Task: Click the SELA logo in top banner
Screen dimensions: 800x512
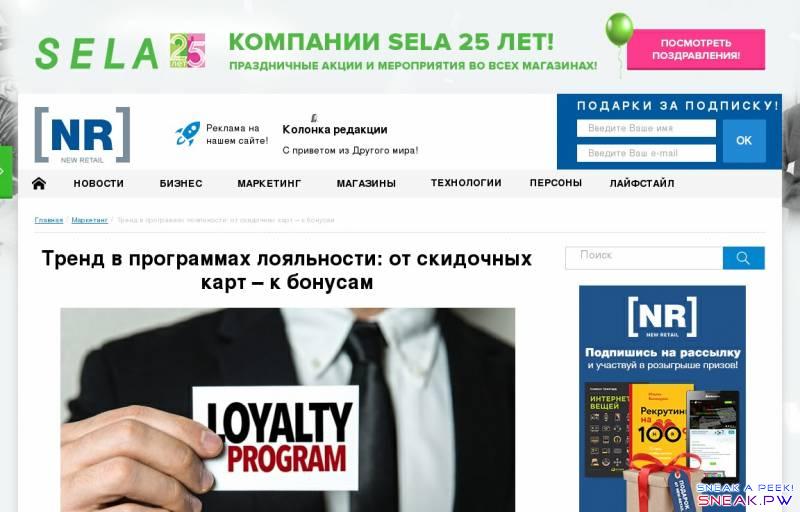Action: (97, 54)
